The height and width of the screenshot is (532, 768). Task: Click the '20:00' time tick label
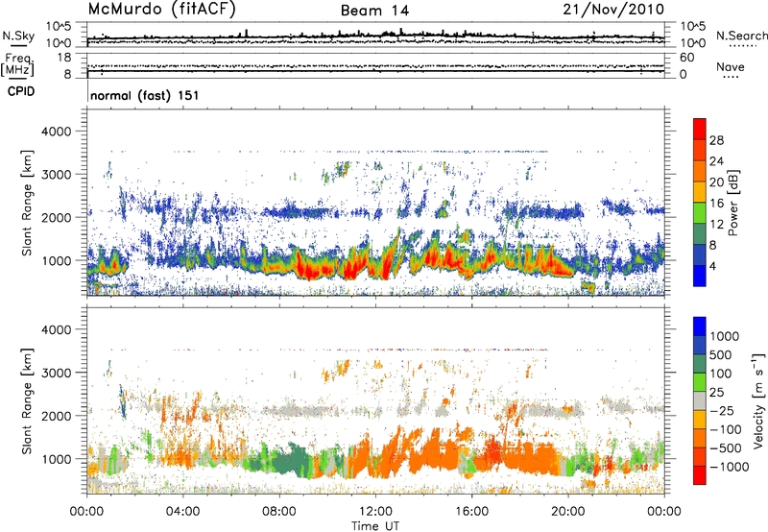tap(567, 512)
